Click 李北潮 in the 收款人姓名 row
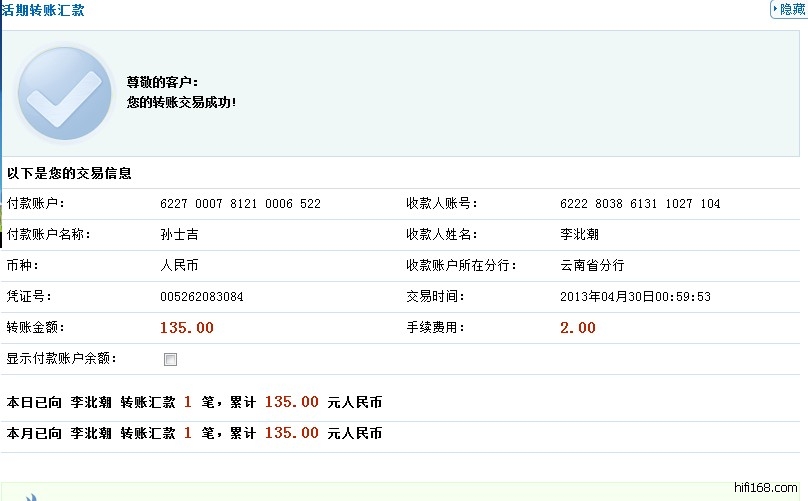Screen dimensions: 808x501 click(579, 235)
